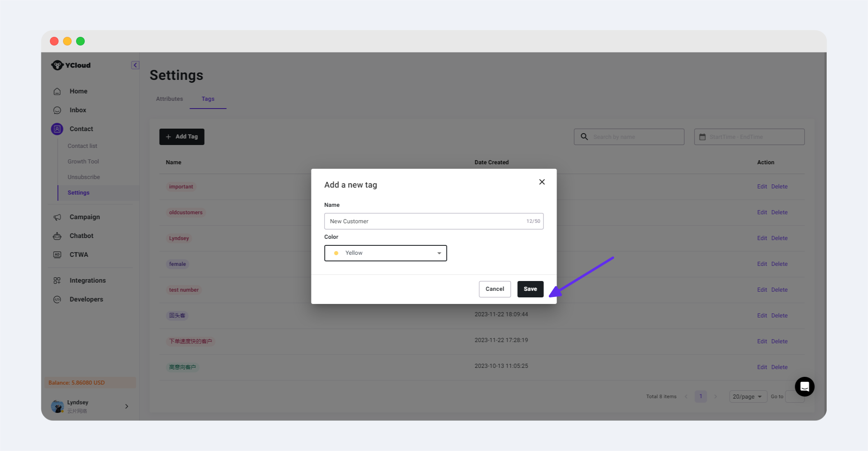Screen dimensions: 868x451
Task: Click the Campaign megaphone icon
Action: [57, 217]
